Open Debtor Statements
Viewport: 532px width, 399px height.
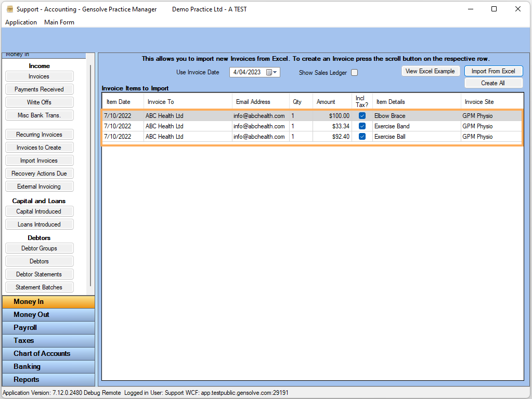[39, 274]
